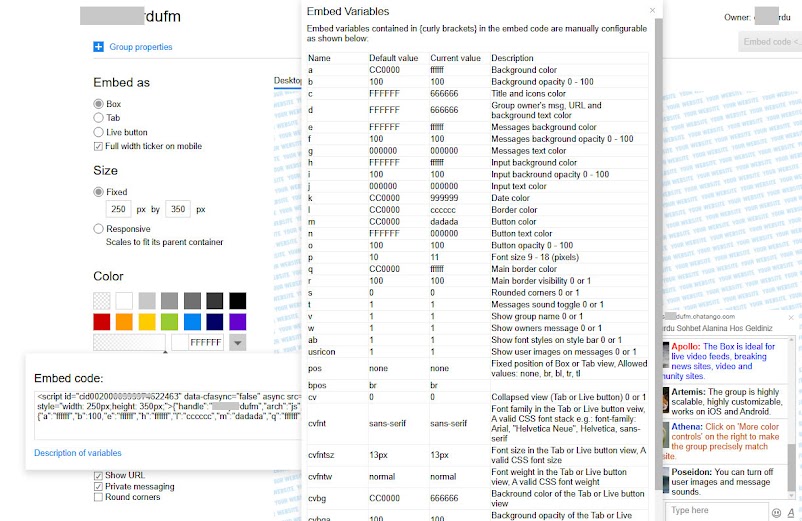The height and width of the screenshot is (521, 802).
Task: Pick the orange color swatch
Action: pos(124,322)
